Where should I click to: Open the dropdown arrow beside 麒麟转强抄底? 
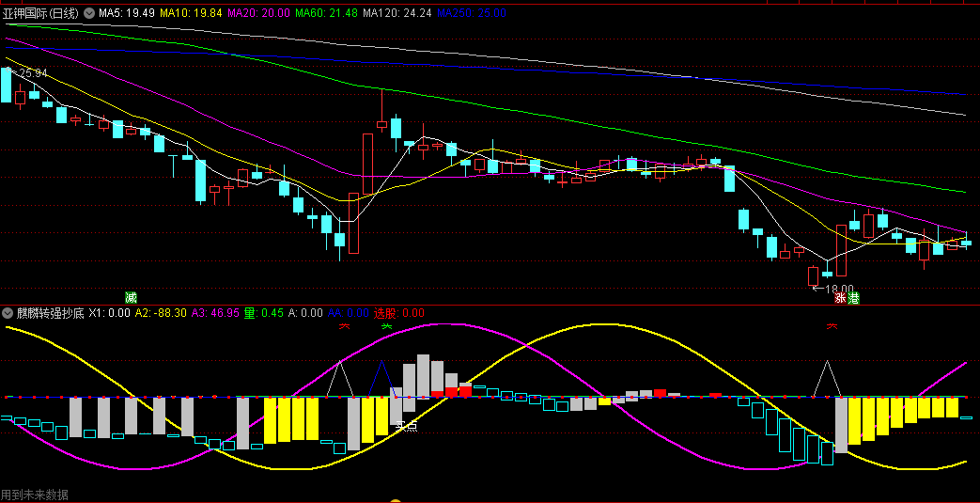coord(8,313)
